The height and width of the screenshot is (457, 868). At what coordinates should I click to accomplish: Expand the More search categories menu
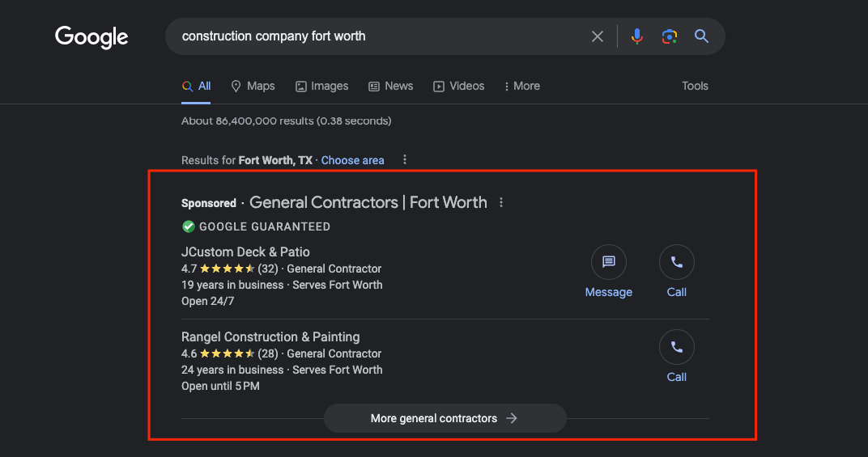point(521,86)
